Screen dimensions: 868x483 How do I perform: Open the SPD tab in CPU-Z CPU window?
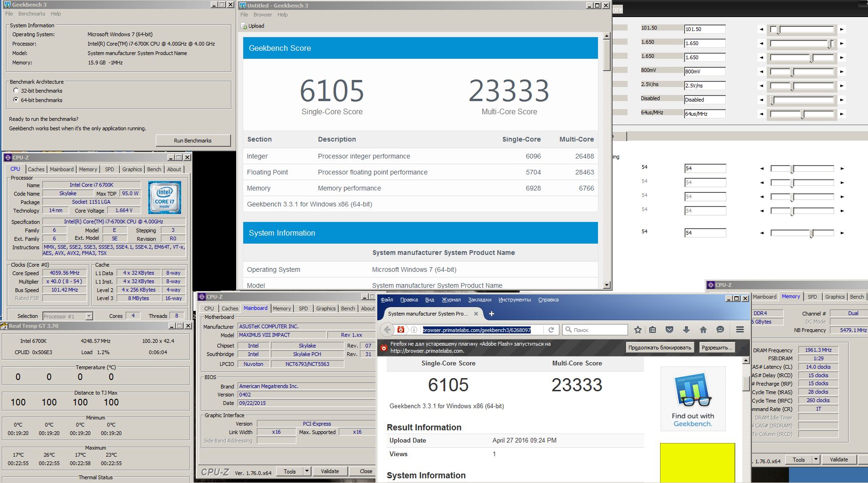[x=109, y=169]
